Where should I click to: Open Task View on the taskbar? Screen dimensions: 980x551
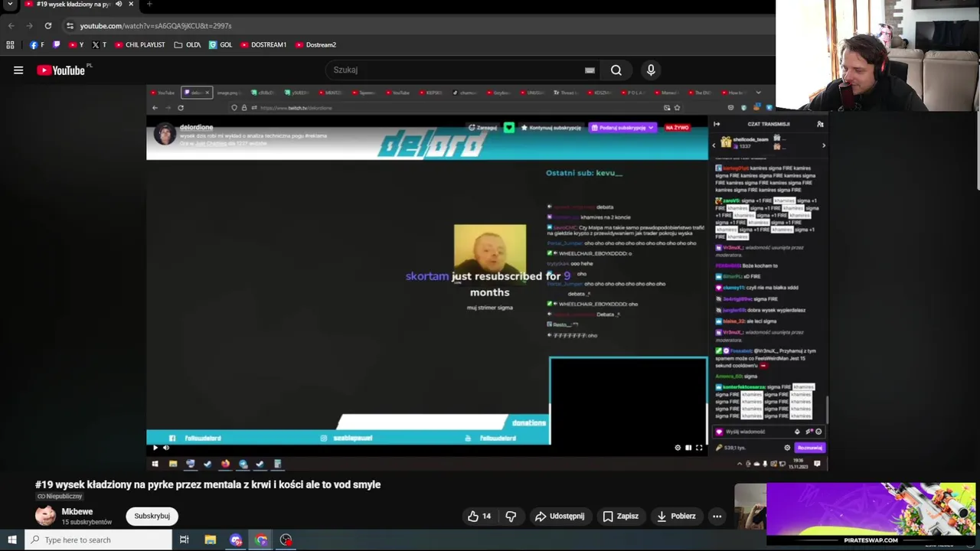coord(184,540)
